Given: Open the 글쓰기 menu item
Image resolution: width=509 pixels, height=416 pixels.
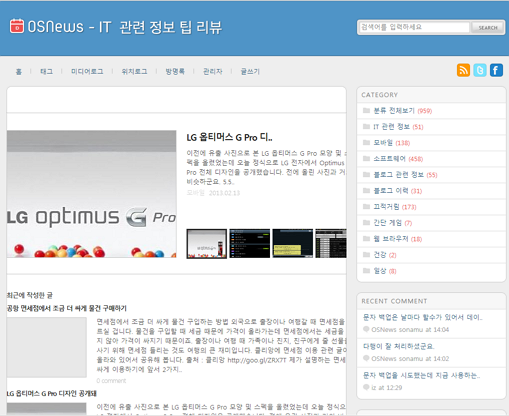Looking at the screenshot, I should point(250,71).
